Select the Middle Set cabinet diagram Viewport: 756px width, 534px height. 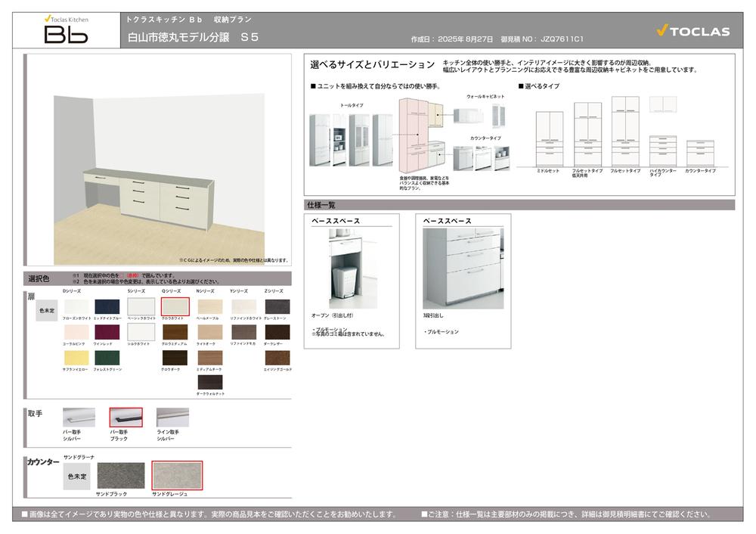tap(549, 138)
